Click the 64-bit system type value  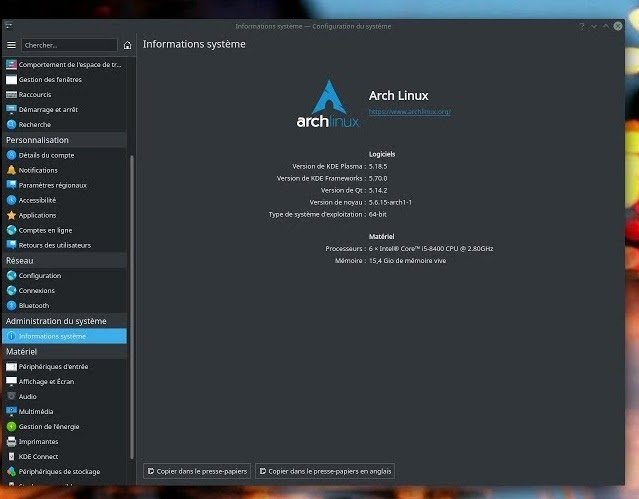[x=377, y=214]
